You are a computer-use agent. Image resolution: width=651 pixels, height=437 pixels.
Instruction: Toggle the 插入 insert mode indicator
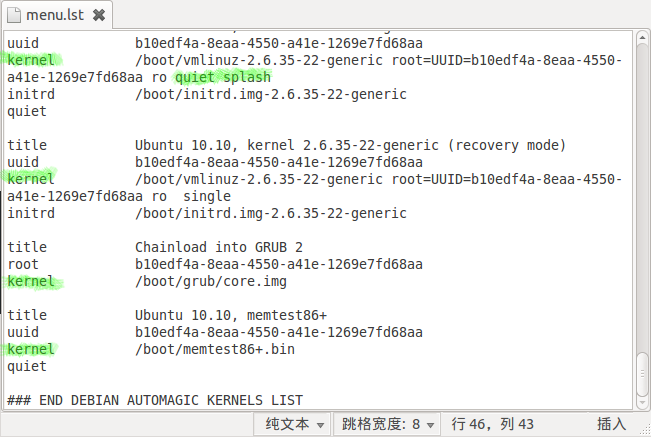coord(612,424)
